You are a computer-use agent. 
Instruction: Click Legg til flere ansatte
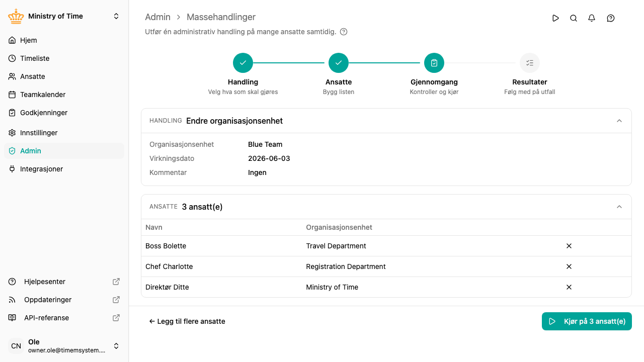tap(187, 321)
